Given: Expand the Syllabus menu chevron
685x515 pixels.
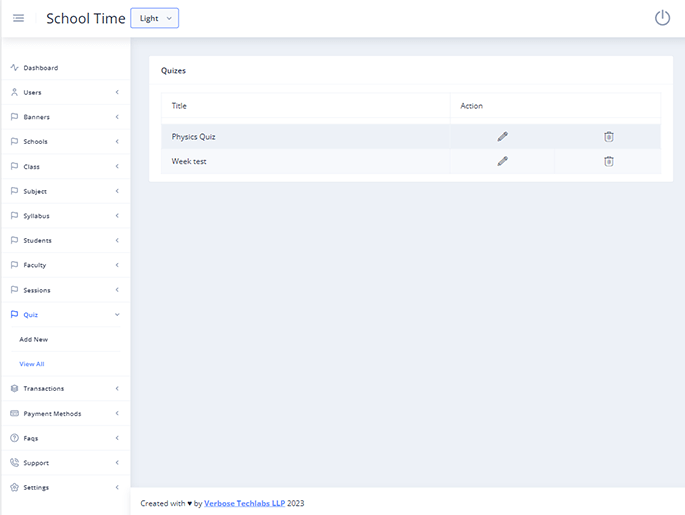Looking at the screenshot, I should click(x=117, y=215).
